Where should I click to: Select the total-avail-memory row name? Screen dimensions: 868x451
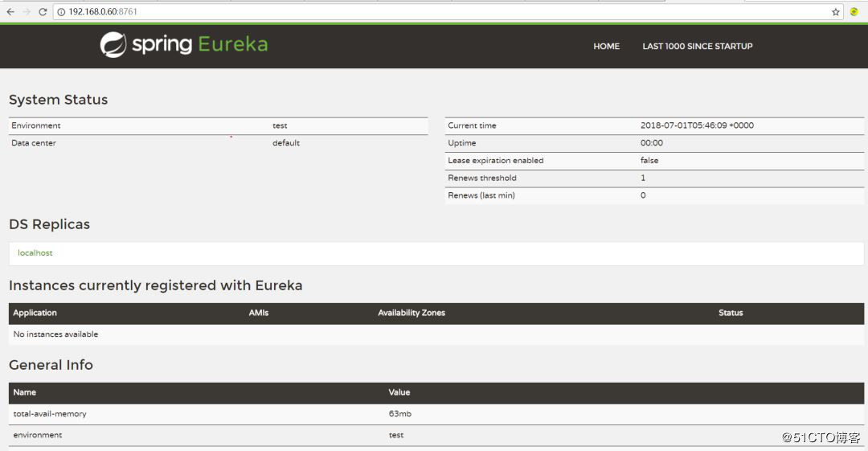(50, 414)
